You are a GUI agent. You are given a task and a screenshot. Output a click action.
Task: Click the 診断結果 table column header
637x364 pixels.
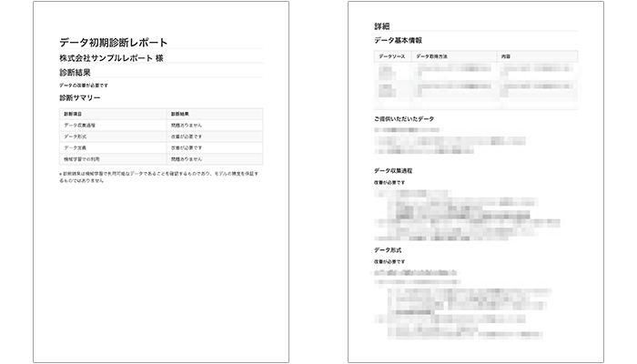coord(180,114)
